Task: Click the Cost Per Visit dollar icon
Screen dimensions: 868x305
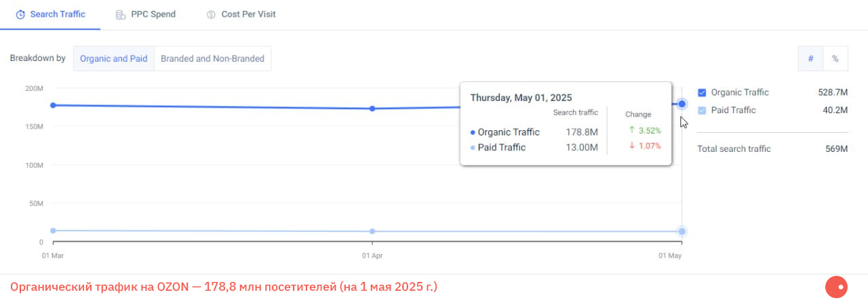Action: (211, 15)
